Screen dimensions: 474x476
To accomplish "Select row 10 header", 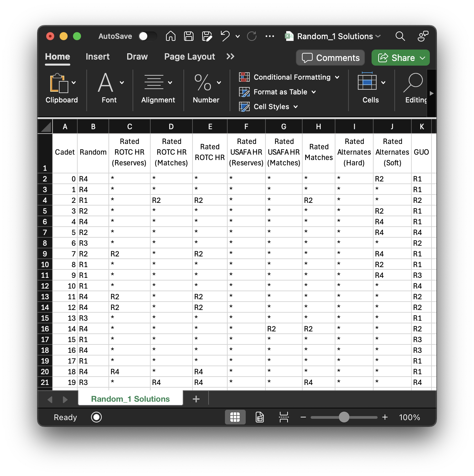I will click(x=45, y=264).
